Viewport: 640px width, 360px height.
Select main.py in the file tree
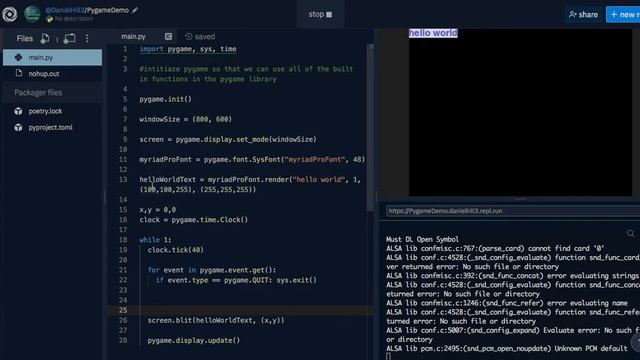tap(53, 58)
